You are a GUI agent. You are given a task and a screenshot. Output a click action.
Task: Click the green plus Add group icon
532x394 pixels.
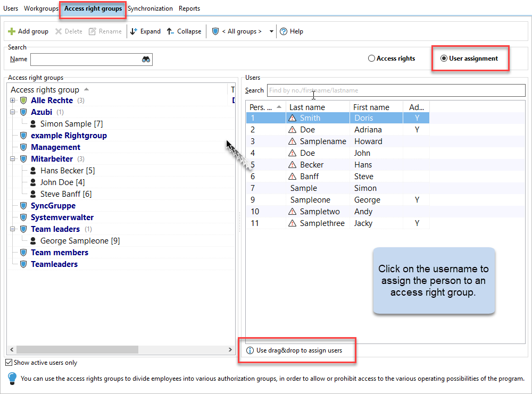pos(12,31)
